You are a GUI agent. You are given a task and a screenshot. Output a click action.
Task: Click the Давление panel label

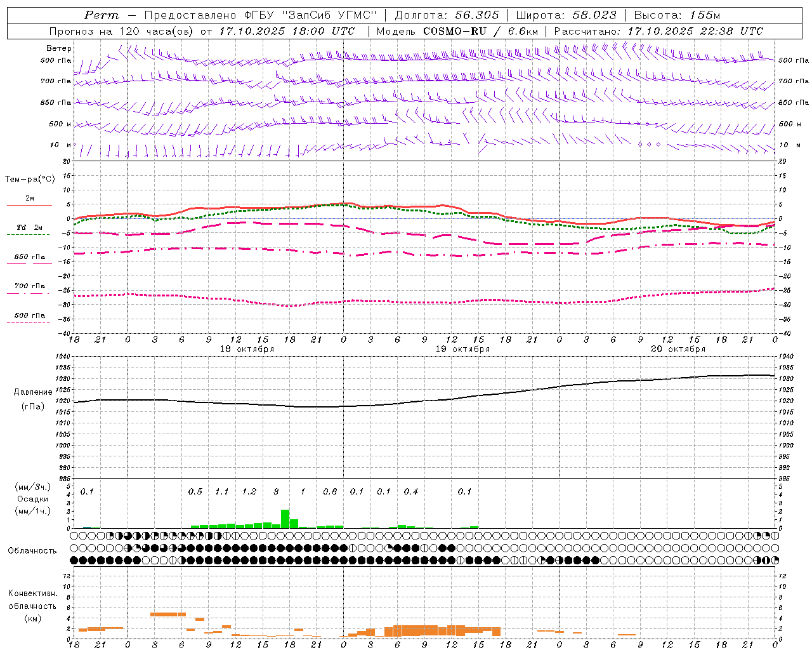point(33,392)
